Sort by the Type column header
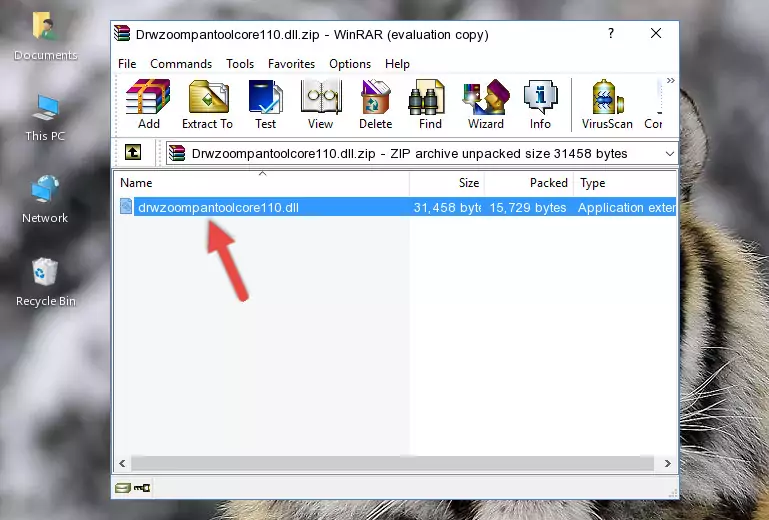 pos(625,183)
